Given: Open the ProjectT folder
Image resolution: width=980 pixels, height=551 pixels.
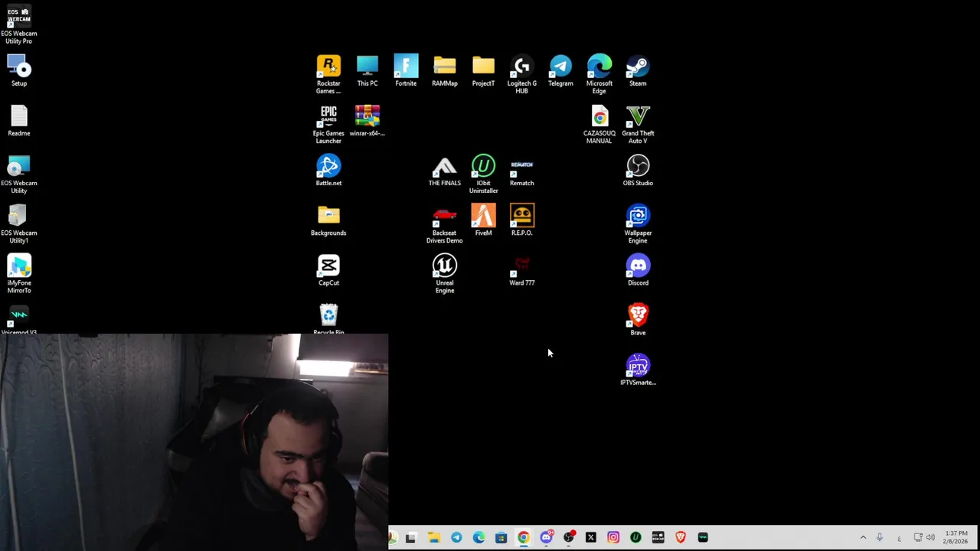Looking at the screenshot, I should pos(483,70).
